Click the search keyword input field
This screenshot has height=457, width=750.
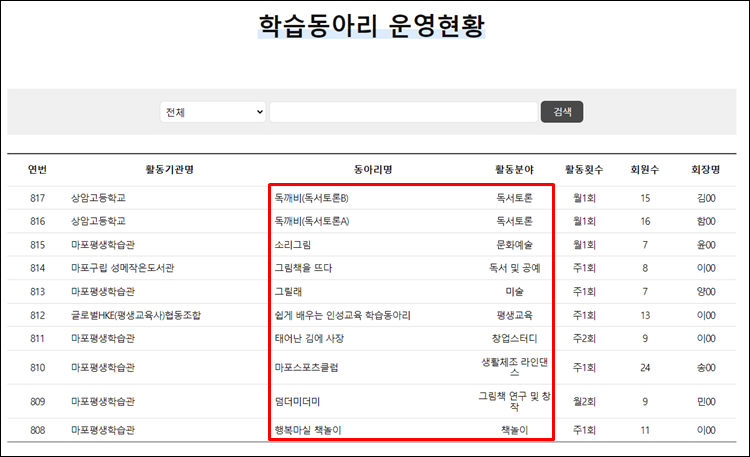(404, 112)
